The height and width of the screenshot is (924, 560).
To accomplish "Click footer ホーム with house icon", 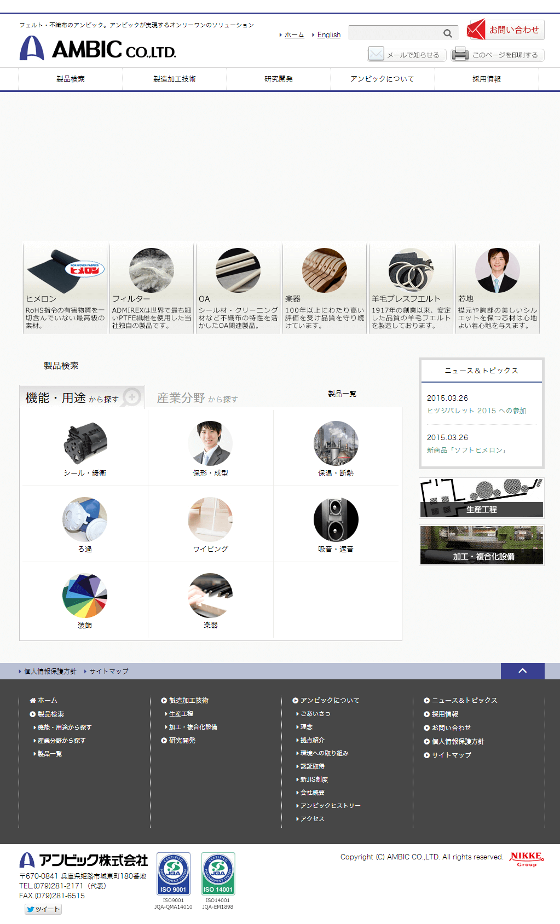I will pyautogui.click(x=43, y=700).
